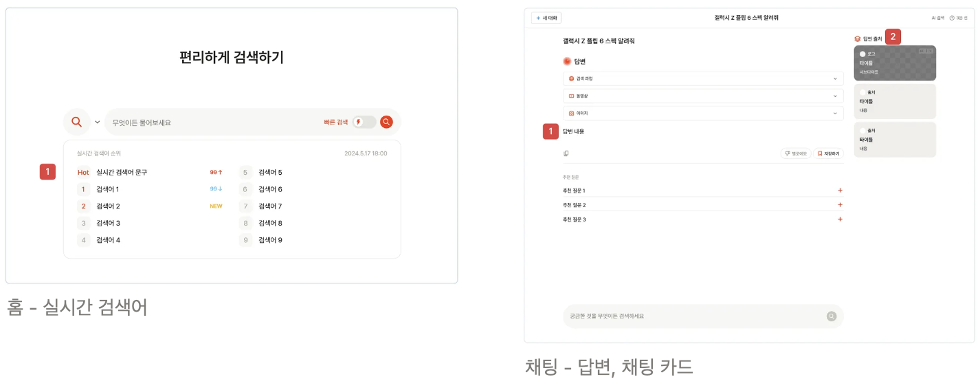980x388 pixels.
Task: Click the plus icon beside 추천 질문 3
Action: click(840, 219)
